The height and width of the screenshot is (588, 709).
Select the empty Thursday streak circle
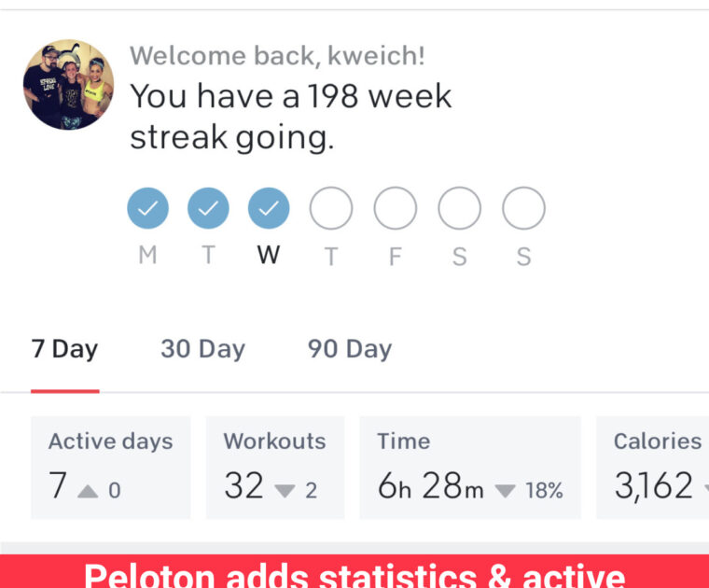330,208
